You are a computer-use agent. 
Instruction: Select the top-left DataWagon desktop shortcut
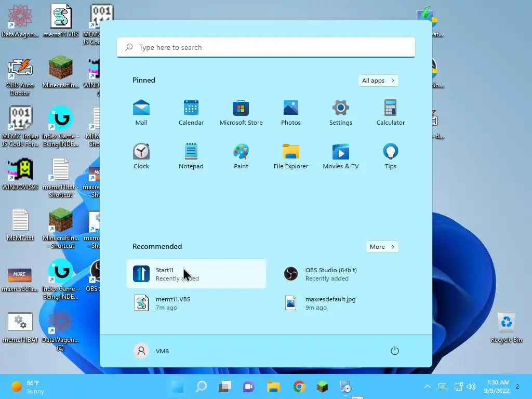coord(20,21)
